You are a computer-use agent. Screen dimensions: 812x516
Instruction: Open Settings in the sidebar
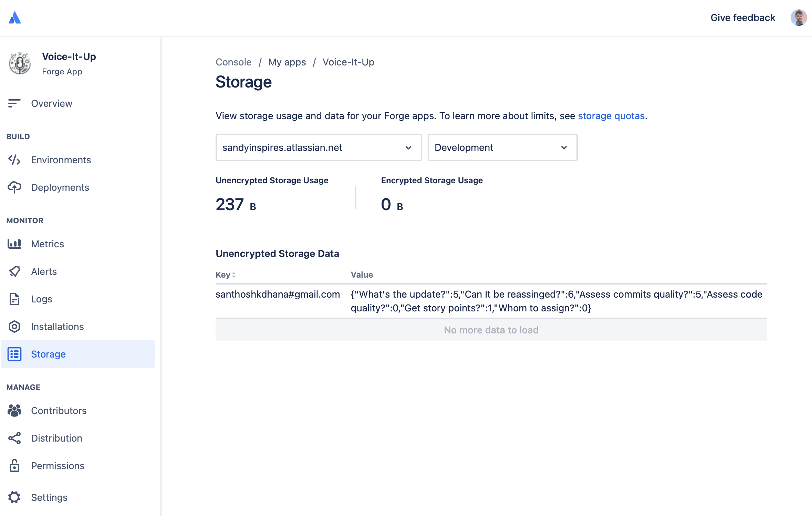(x=49, y=497)
